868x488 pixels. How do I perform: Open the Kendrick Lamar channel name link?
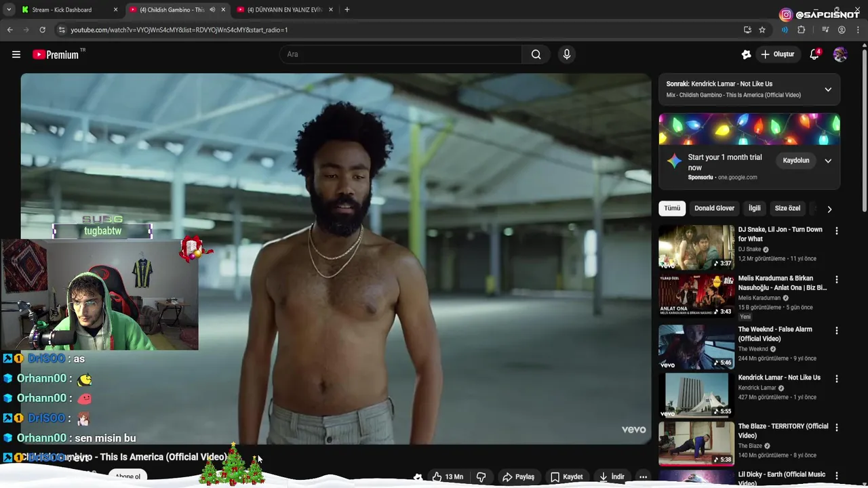(757, 388)
